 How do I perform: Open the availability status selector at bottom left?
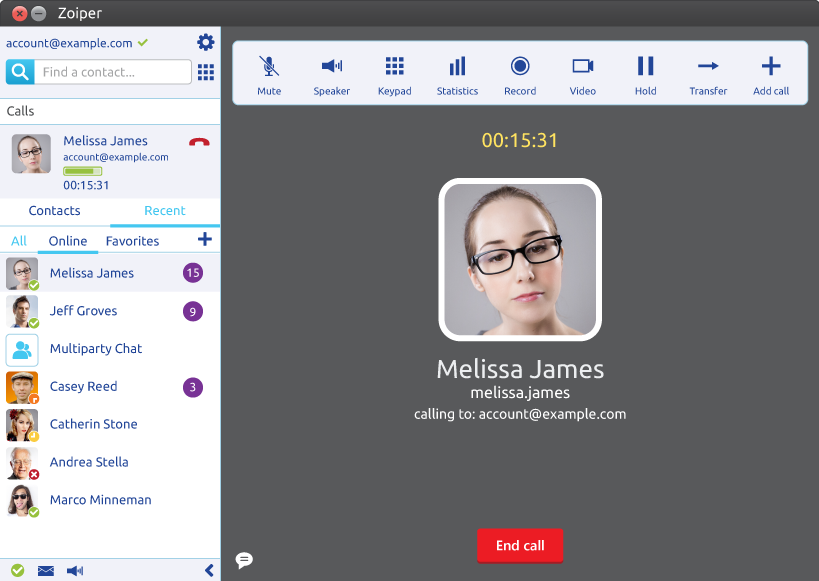point(18,570)
